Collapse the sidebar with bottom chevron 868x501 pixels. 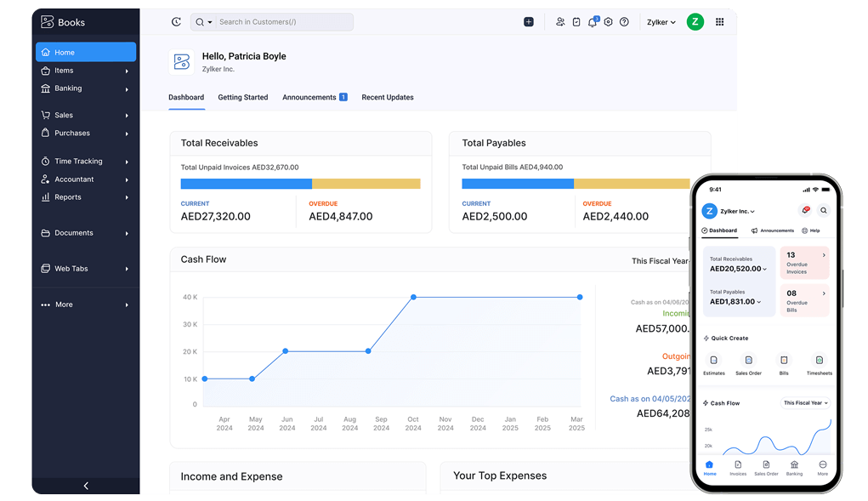(x=86, y=486)
